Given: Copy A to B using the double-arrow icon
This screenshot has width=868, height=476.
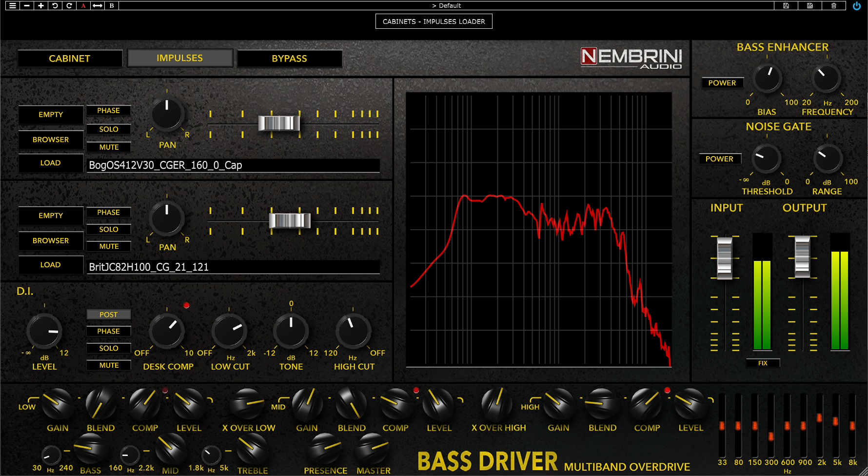Looking at the screenshot, I should [x=98, y=6].
